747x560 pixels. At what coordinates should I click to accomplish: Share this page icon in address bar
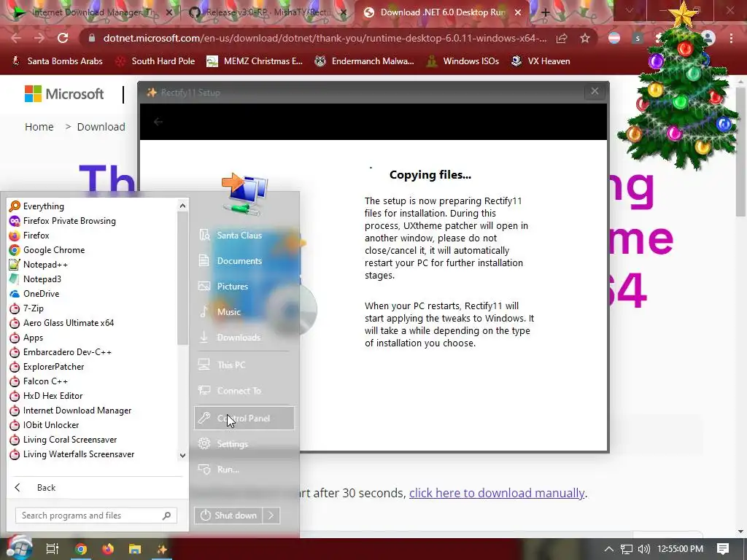coord(562,38)
